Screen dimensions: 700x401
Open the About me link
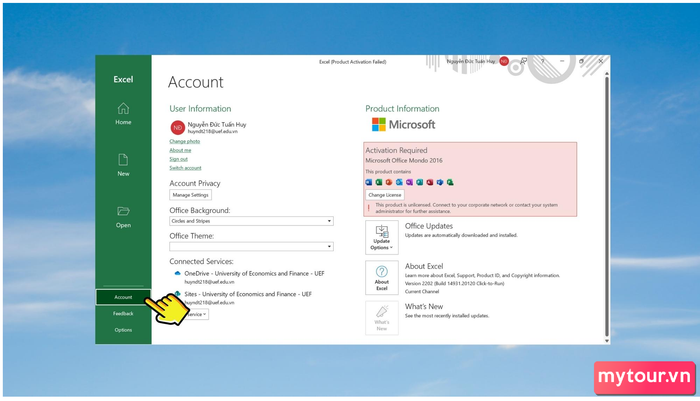point(180,150)
